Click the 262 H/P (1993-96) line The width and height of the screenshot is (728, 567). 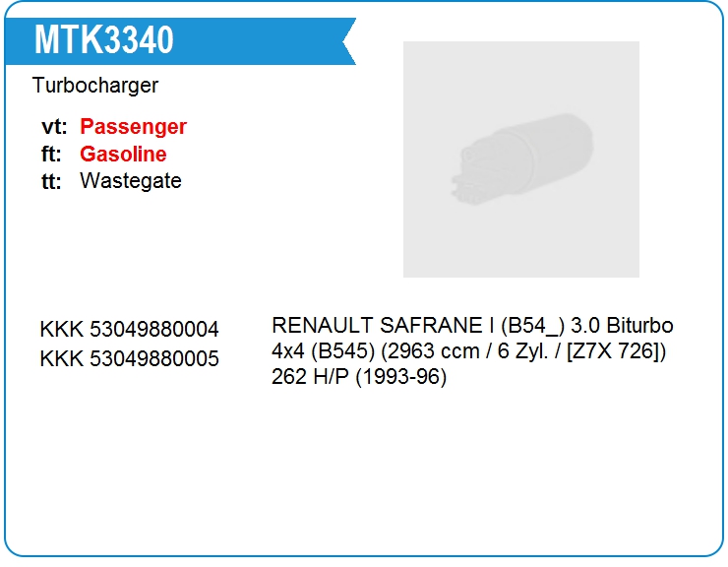pos(359,376)
